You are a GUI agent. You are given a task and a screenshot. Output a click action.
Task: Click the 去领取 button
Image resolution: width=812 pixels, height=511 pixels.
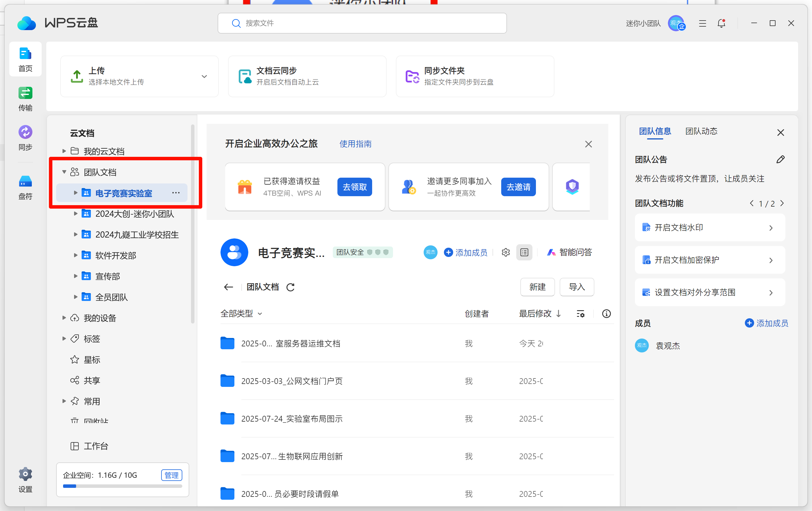coord(354,187)
